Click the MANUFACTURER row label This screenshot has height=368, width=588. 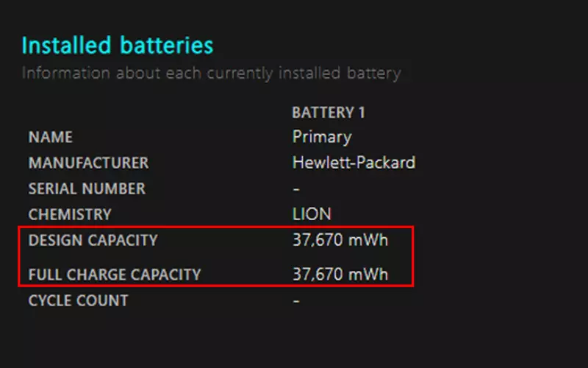pos(88,163)
